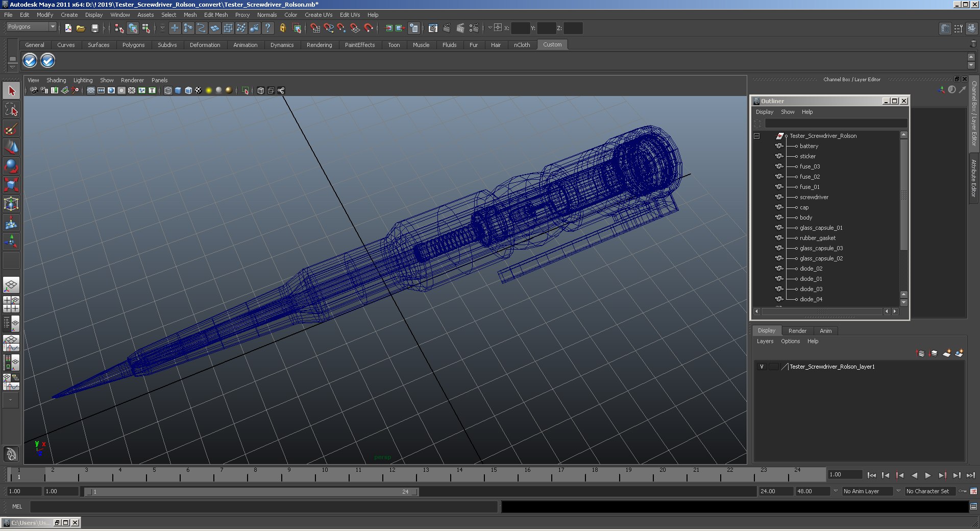The image size is (980, 531).
Task: Open the transform input mode dropdown arrow
Action: tap(489, 28)
